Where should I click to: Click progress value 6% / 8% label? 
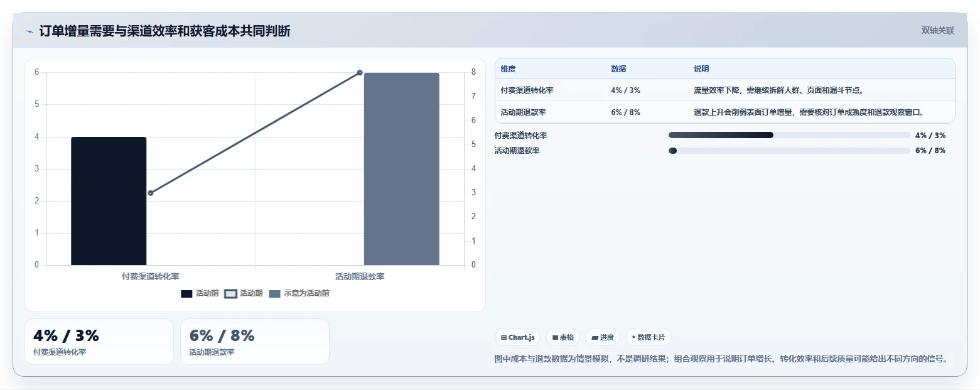tap(930, 151)
